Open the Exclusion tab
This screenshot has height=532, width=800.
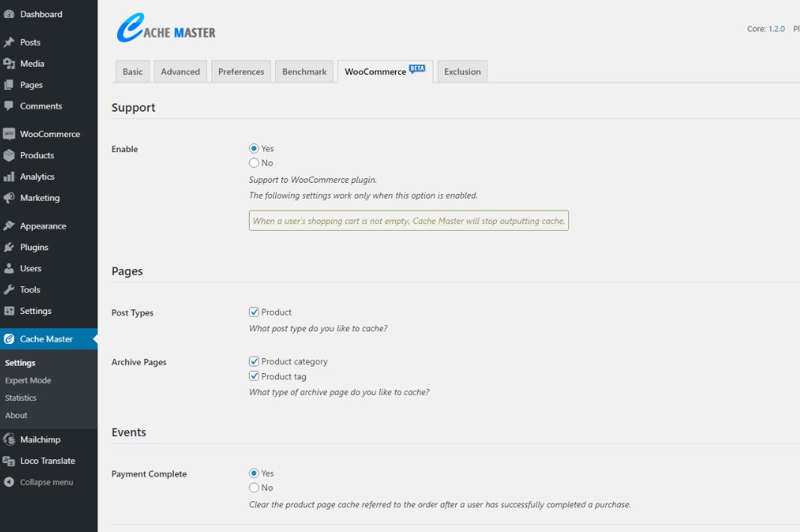pyautogui.click(x=463, y=72)
